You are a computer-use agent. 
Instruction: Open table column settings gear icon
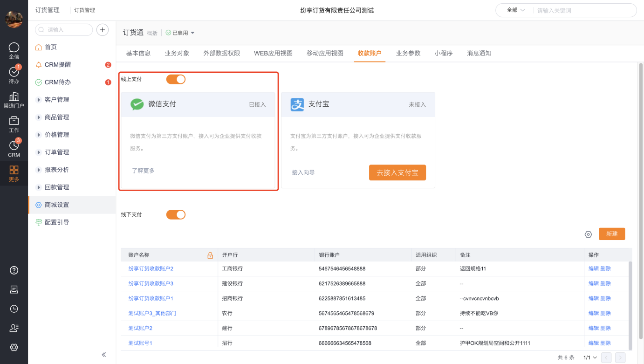coord(588,234)
